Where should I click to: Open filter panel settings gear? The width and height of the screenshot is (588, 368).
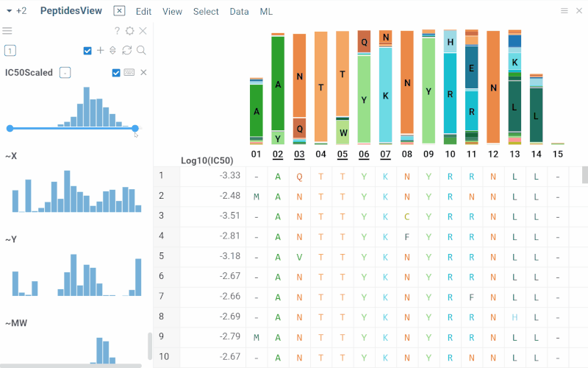130,31
